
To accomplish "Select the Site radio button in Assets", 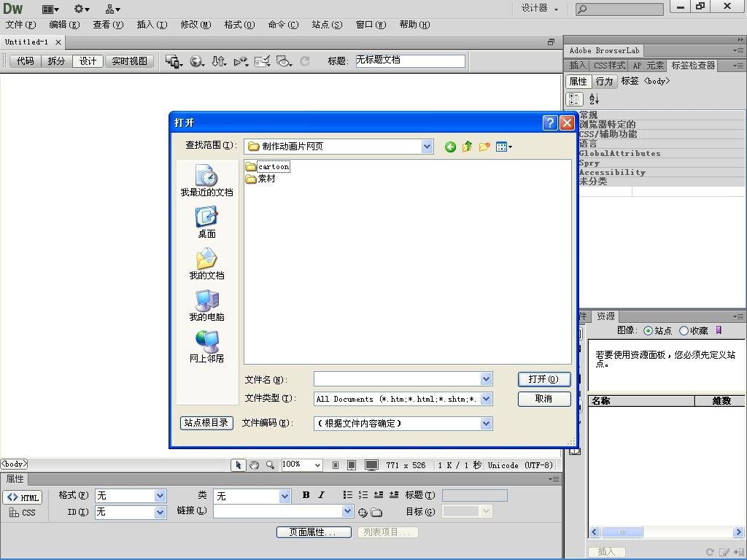I will point(648,331).
